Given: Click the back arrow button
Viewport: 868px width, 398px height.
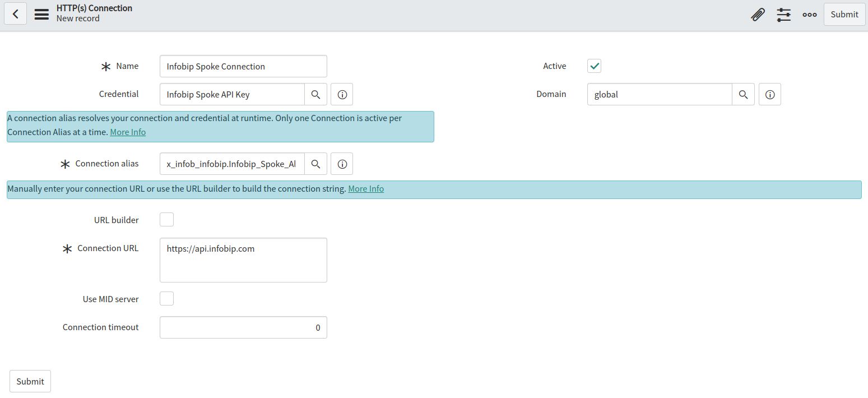Looking at the screenshot, I should (x=16, y=14).
